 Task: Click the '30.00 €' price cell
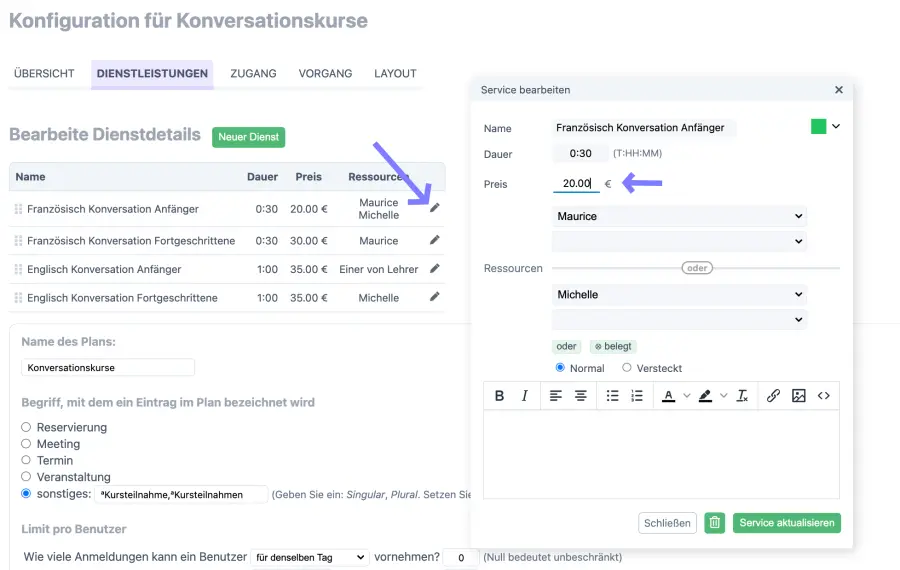pyautogui.click(x=308, y=241)
